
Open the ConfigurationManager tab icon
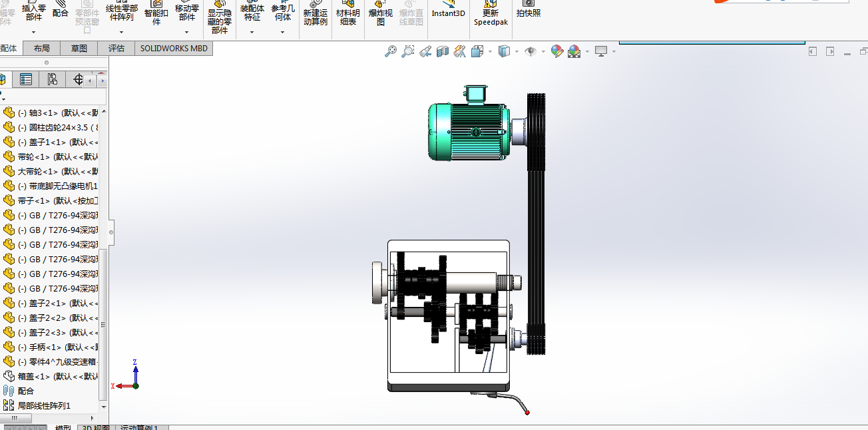coord(52,80)
